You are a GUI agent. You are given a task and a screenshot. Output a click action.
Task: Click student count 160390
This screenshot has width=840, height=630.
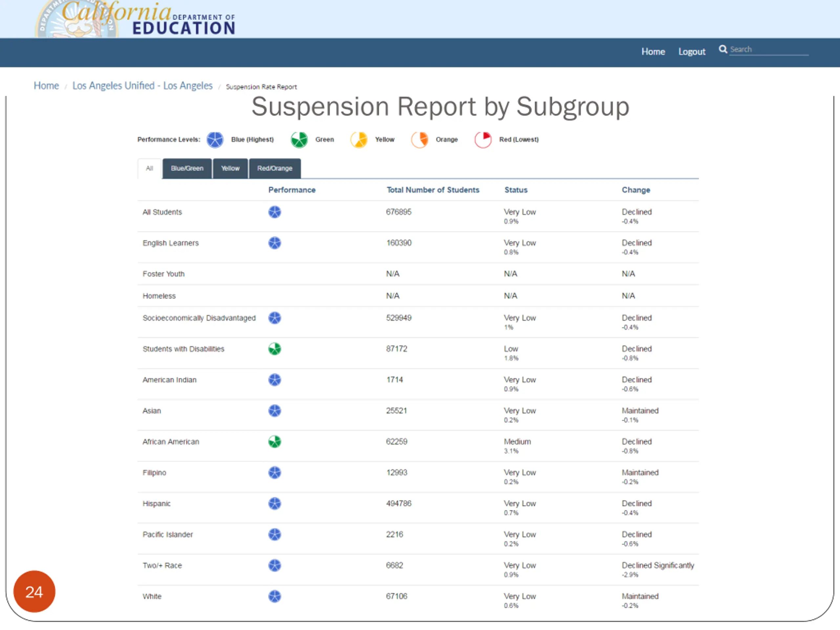pos(399,243)
